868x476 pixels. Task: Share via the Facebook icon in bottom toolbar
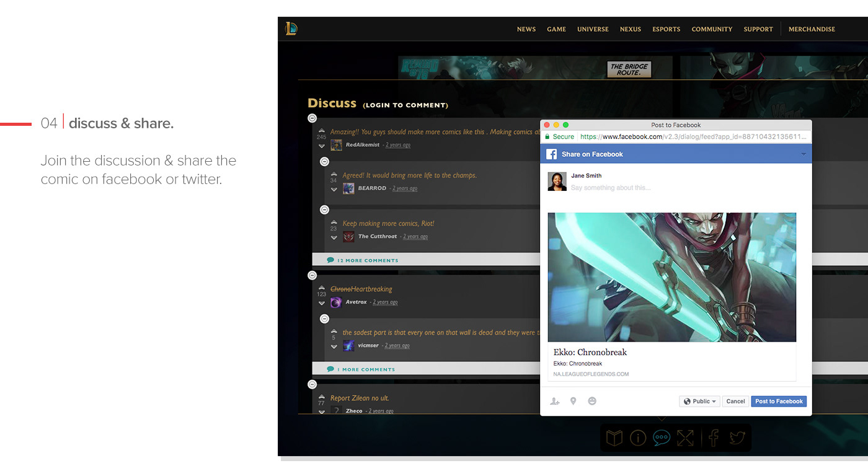[x=714, y=438]
